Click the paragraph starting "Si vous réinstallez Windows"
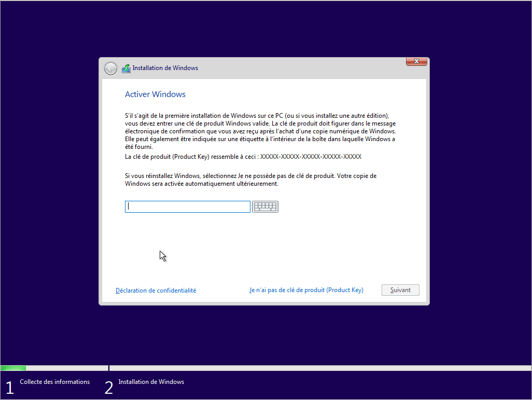The width and height of the screenshot is (532, 400). point(250,180)
